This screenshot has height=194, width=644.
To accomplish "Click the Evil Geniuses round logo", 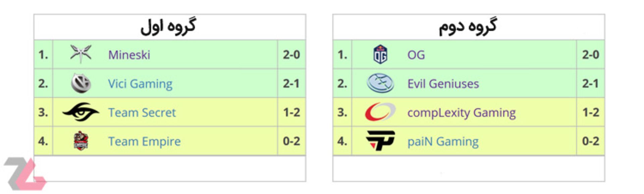I will 380,83.
